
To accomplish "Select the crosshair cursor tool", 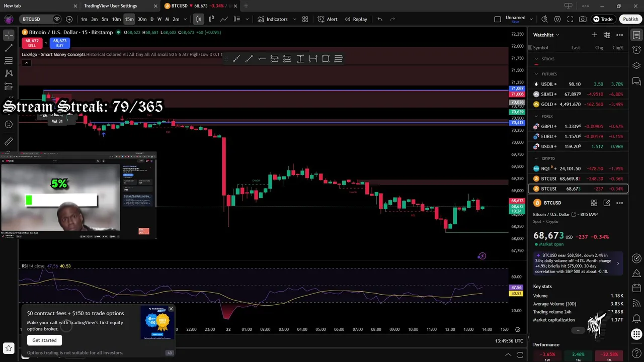I will pyautogui.click(x=9, y=35).
